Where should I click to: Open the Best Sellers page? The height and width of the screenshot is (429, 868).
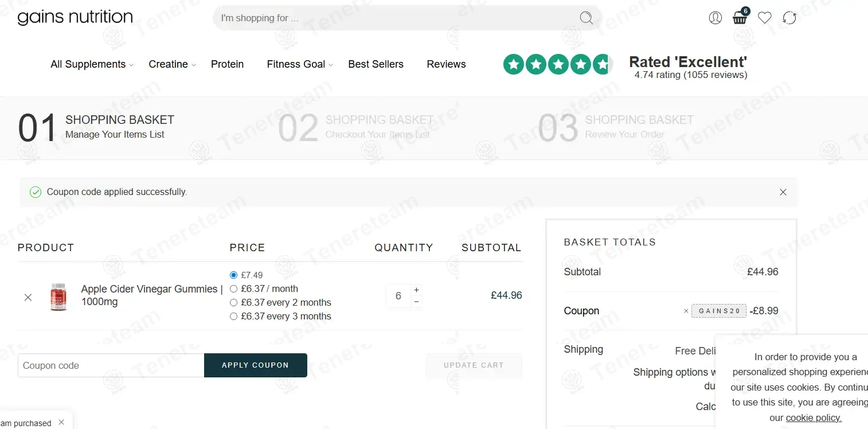click(x=376, y=64)
